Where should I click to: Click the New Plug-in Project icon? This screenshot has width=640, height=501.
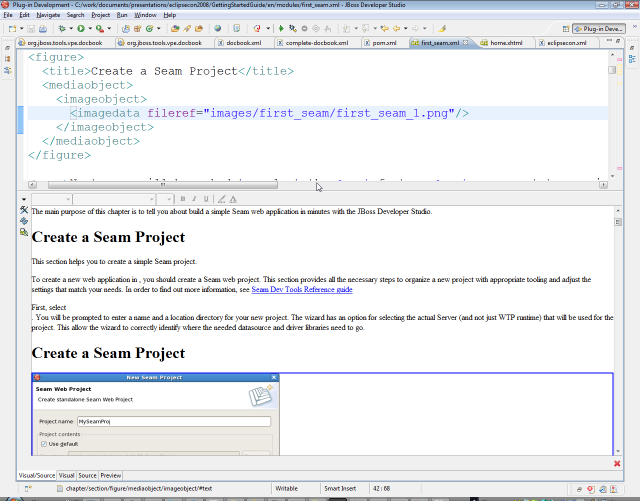126,29
